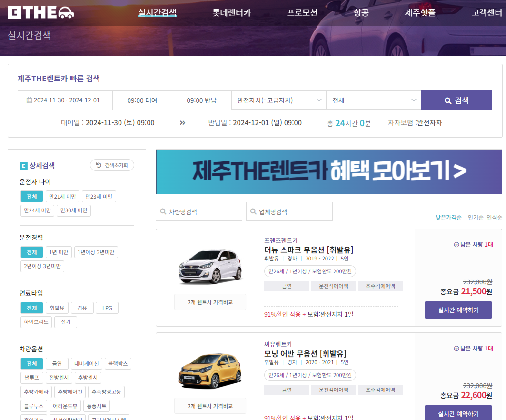This screenshot has width=506, height=420.
Task: Select 만23세 미만 age filter
Action: coord(99,197)
